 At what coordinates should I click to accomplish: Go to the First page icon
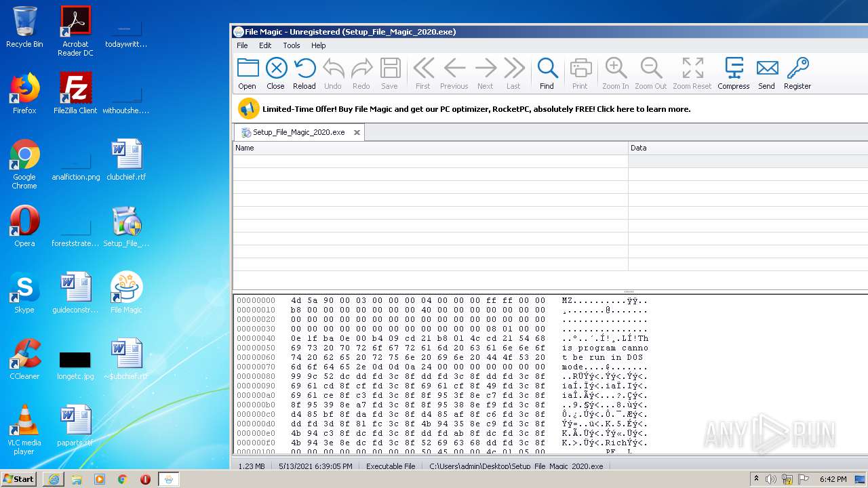[x=423, y=73]
